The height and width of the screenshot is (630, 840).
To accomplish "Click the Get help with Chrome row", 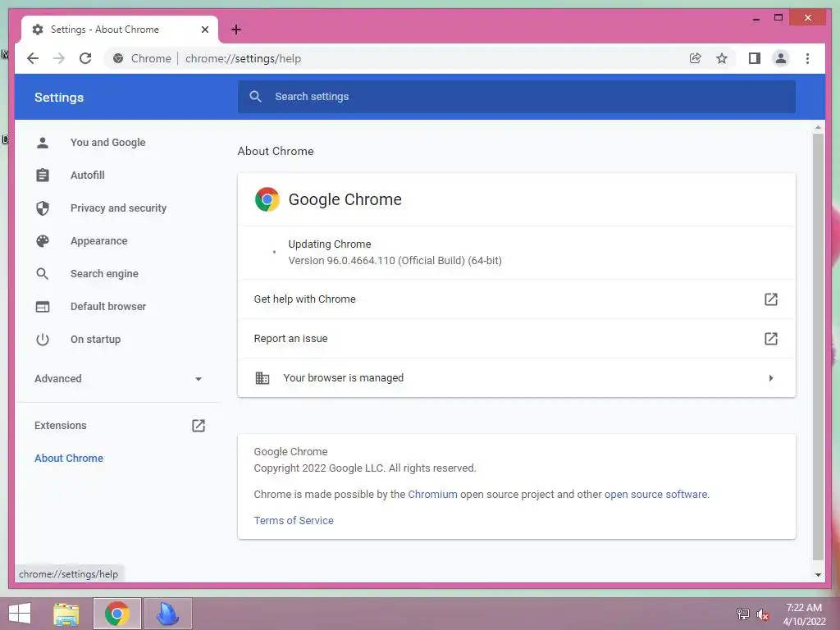I will pos(517,299).
